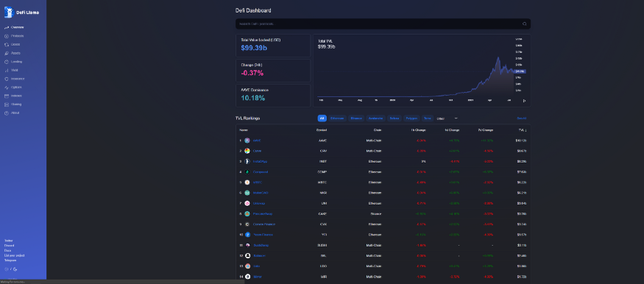Screen dimensions: 644x284
Task: Open the AAVE protocol logo in rankings
Action: (x=247, y=141)
